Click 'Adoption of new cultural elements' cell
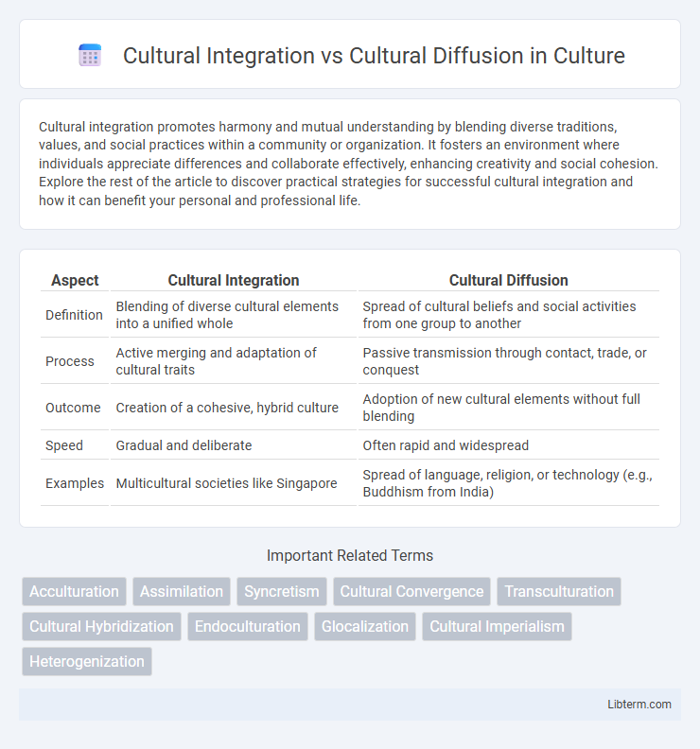Image resolution: width=700 pixels, height=749 pixels. point(508,408)
